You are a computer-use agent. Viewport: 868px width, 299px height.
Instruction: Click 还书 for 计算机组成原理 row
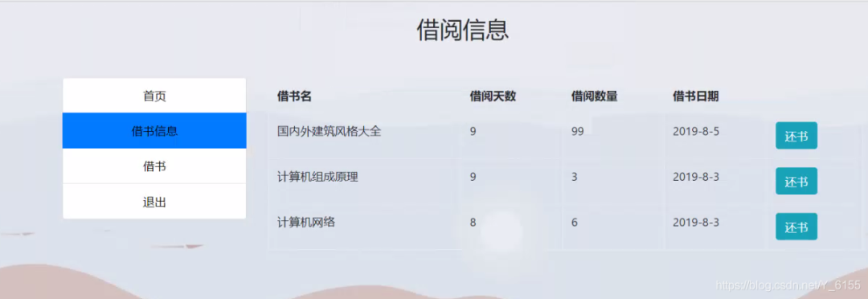click(796, 181)
